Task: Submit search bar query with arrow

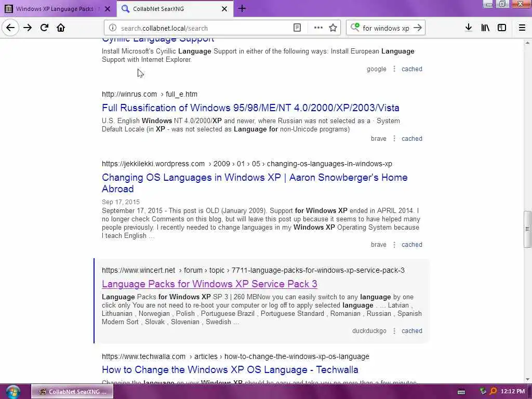Action: tap(418, 28)
